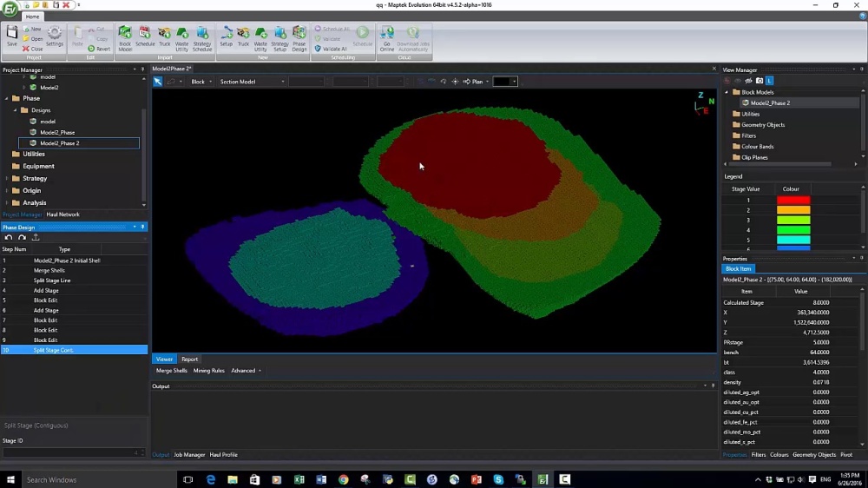Open the Advanced dropdown
Image resolution: width=868 pixels, height=488 pixels.
[x=246, y=371]
